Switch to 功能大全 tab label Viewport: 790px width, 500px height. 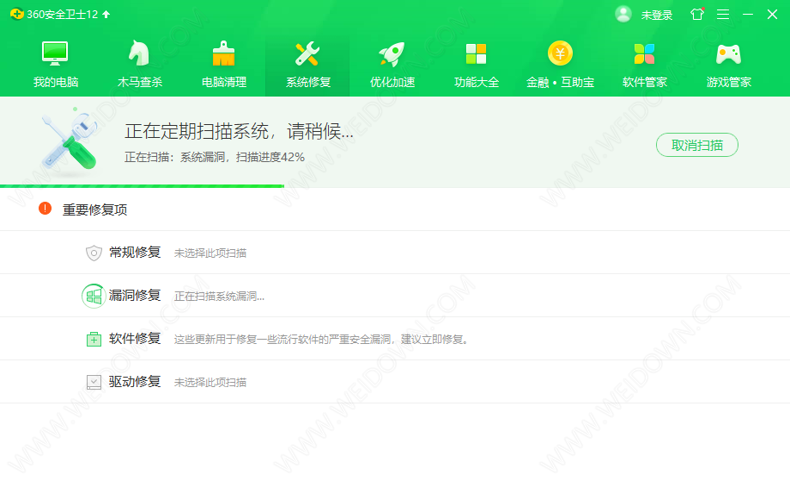tap(476, 82)
